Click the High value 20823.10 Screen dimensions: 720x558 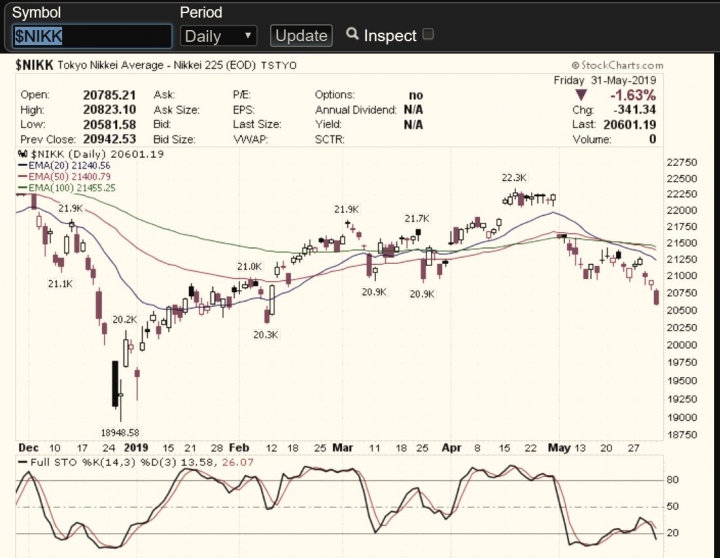tap(109, 110)
